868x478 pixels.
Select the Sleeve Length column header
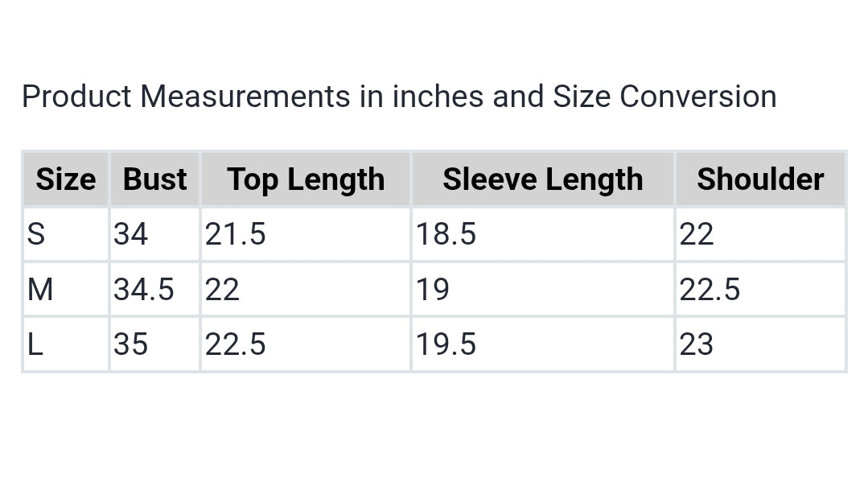pyautogui.click(x=542, y=179)
